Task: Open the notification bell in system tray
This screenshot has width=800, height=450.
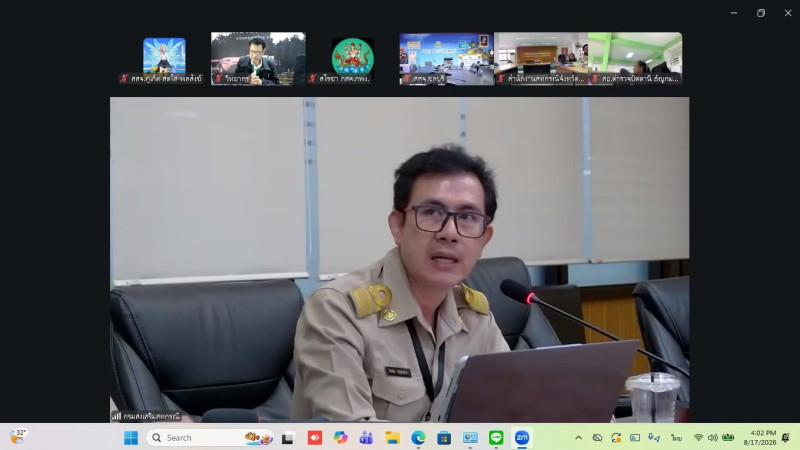Action: (x=786, y=438)
